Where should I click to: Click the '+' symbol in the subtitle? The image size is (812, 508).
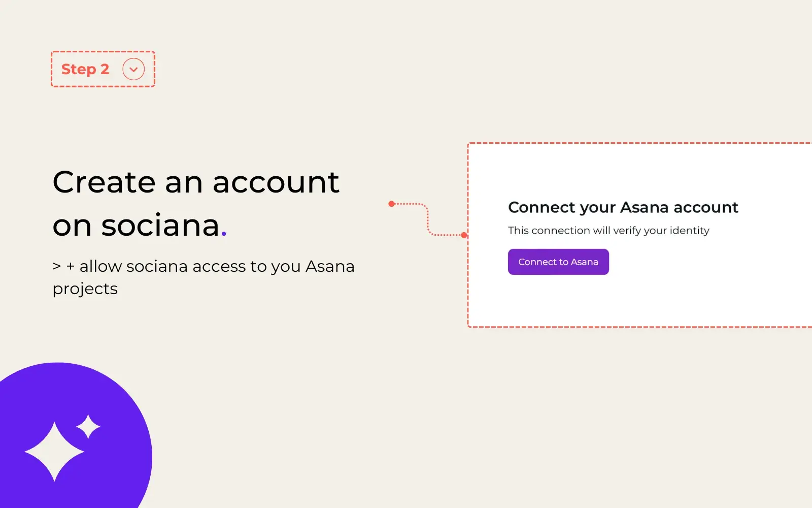[x=71, y=266]
